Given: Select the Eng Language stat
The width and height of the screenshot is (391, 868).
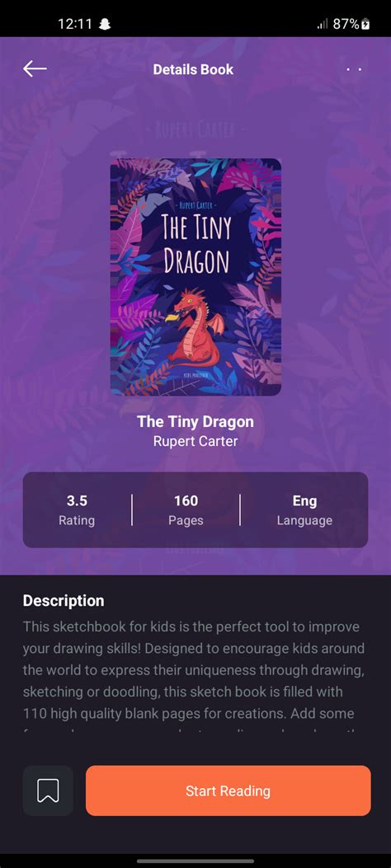Looking at the screenshot, I should pyautogui.click(x=304, y=510).
